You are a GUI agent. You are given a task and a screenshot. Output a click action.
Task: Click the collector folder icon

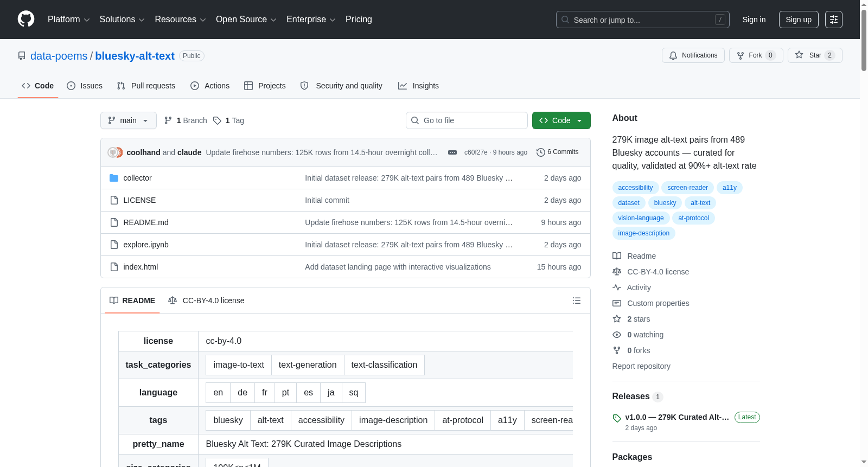pos(114,178)
